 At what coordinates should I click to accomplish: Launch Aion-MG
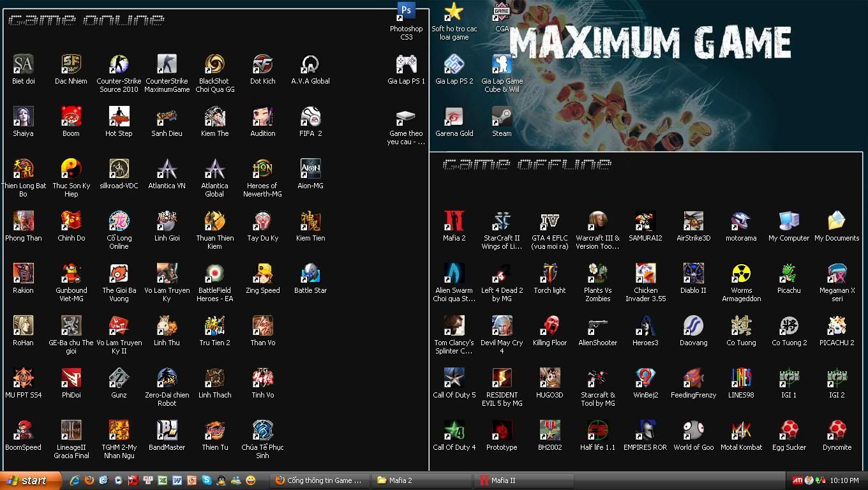click(310, 168)
